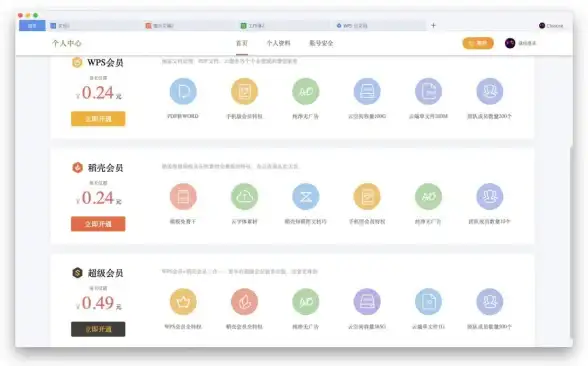
Task: Click the 团队成员数量 icon in WPS会员 row
Action: [x=489, y=91]
